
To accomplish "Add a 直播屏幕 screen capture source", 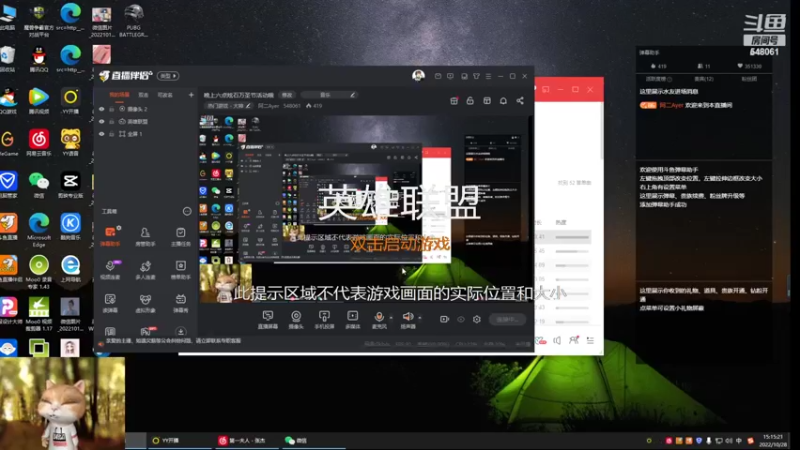I will tap(267, 319).
